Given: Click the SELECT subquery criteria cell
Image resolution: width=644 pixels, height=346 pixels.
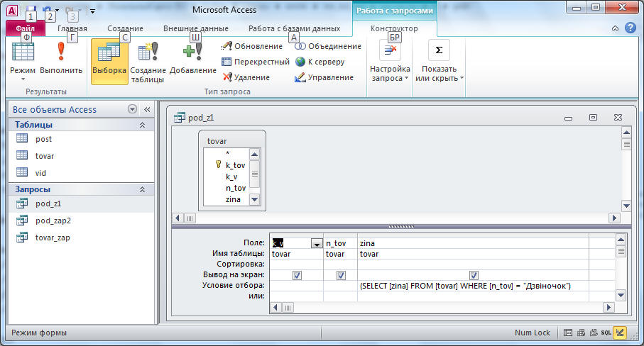Looking at the screenshot, I should point(473,286).
